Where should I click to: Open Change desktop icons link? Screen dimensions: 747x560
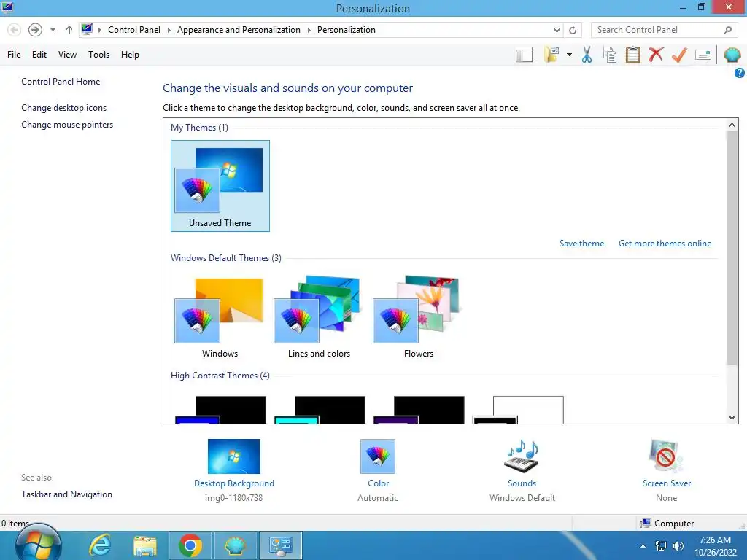click(x=64, y=108)
